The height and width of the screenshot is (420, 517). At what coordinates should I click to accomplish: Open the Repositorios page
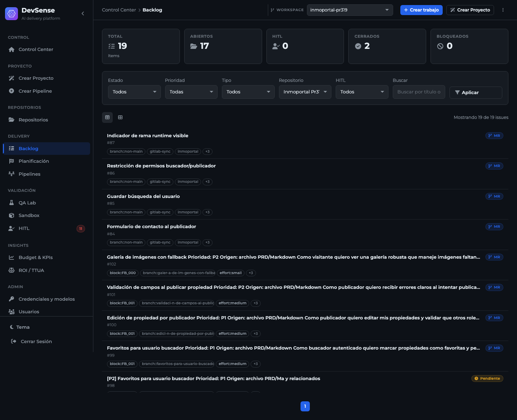pyautogui.click(x=47, y=120)
